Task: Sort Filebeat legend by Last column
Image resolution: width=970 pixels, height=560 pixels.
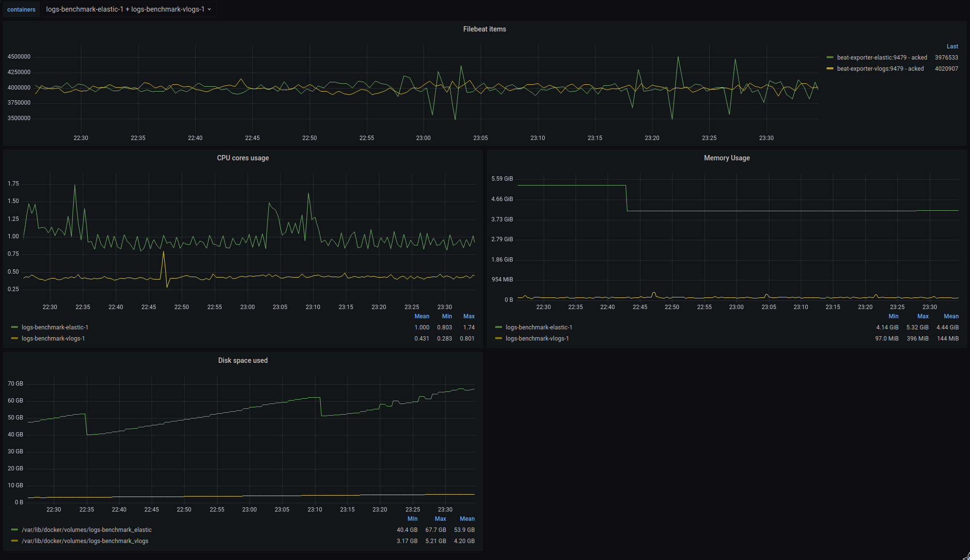Action: [x=952, y=47]
